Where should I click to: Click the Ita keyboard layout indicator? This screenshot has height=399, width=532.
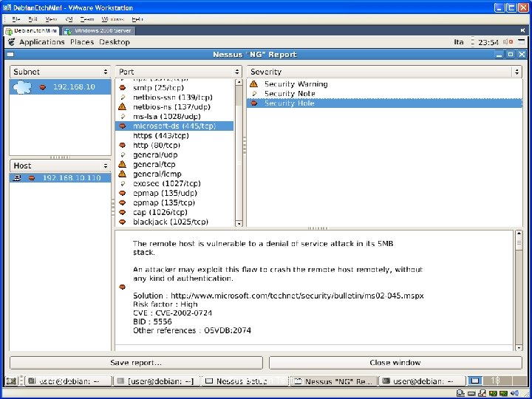459,42
